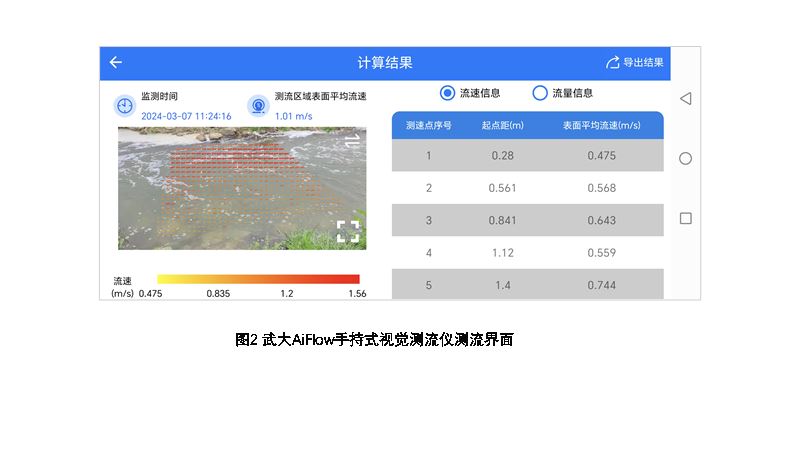Tap the back arrow in header
The height and width of the screenshot is (449, 800).
tap(116, 62)
